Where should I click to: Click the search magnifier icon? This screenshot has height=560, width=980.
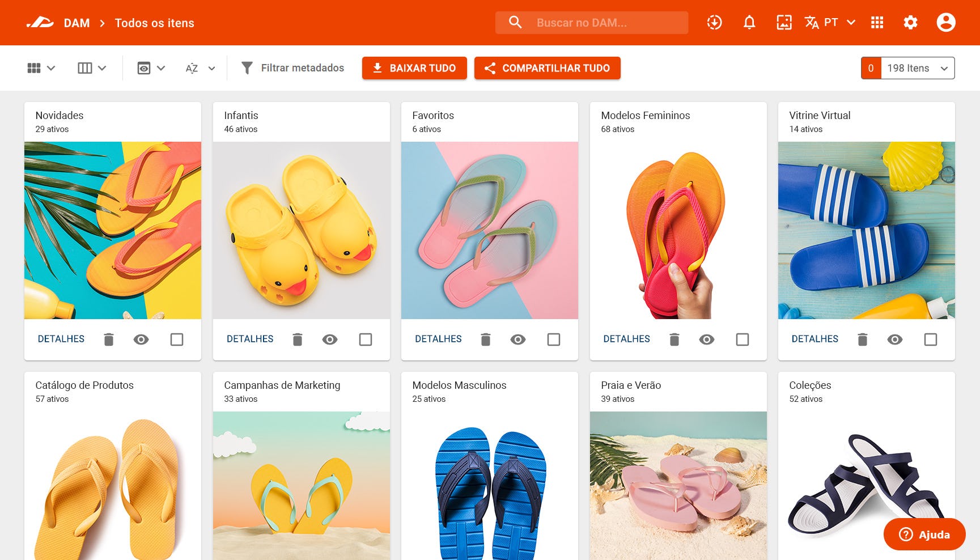pyautogui.click(x=515, y=23)
